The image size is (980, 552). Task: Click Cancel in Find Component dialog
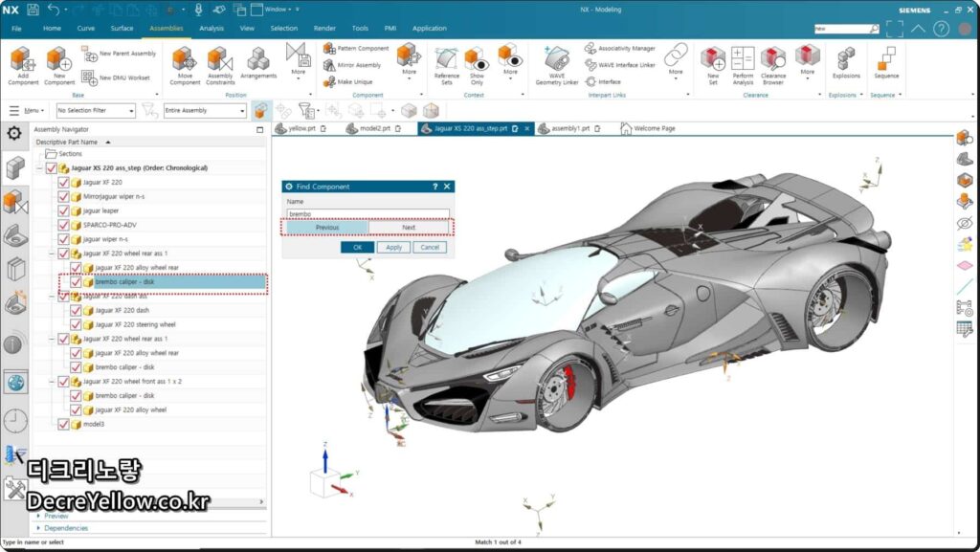pos(430,247)
